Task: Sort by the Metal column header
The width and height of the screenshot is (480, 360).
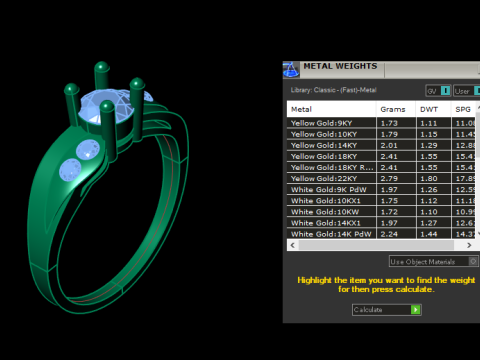Action: (332, 109)
